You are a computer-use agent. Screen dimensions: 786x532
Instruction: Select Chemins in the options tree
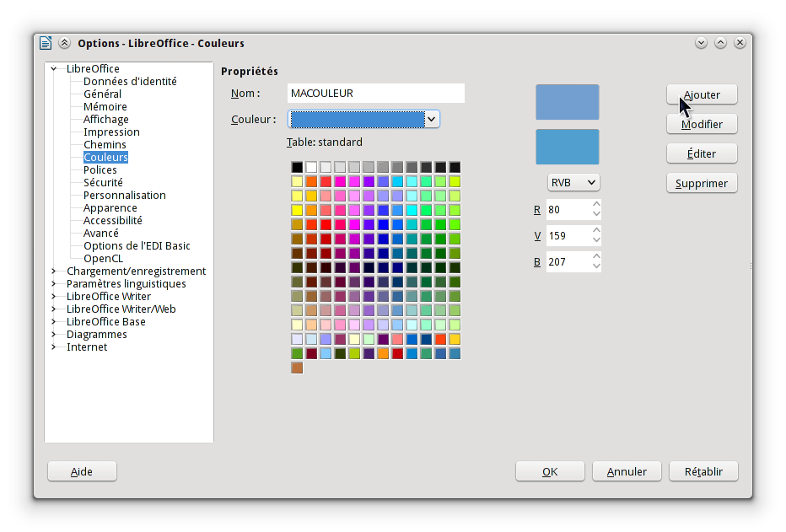click(x=105, y=144)
